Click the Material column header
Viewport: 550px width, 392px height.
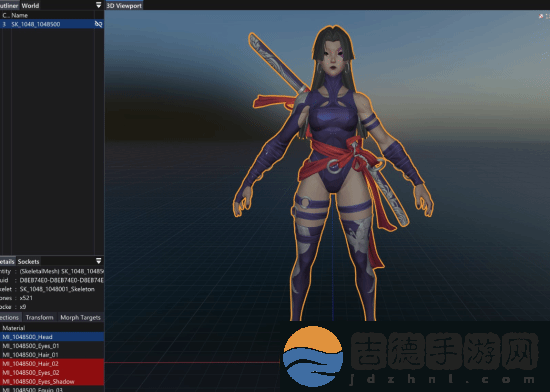pyautogui.click(x=14, y=328)
